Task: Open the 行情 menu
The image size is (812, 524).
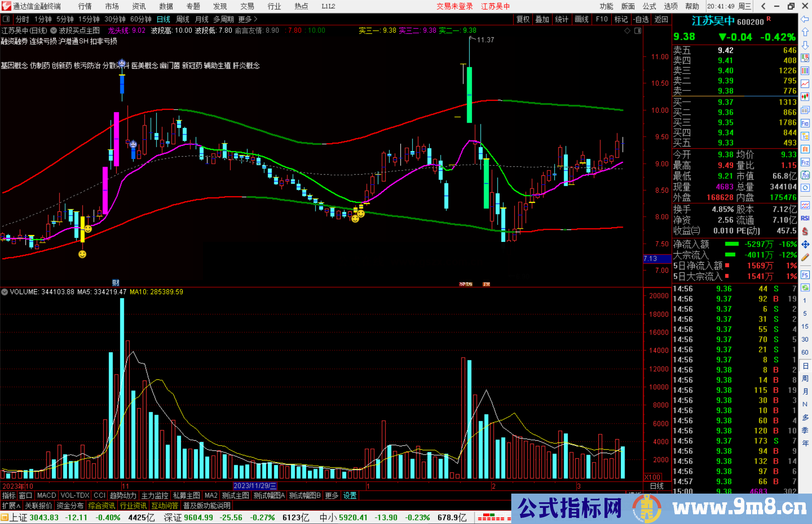Action: 85,6
